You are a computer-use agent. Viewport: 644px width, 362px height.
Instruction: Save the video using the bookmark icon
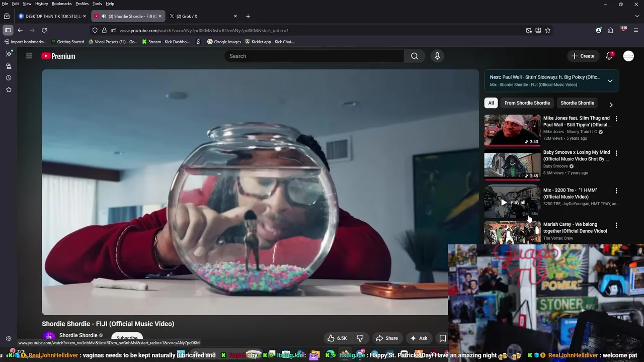(x=443, y=338)
